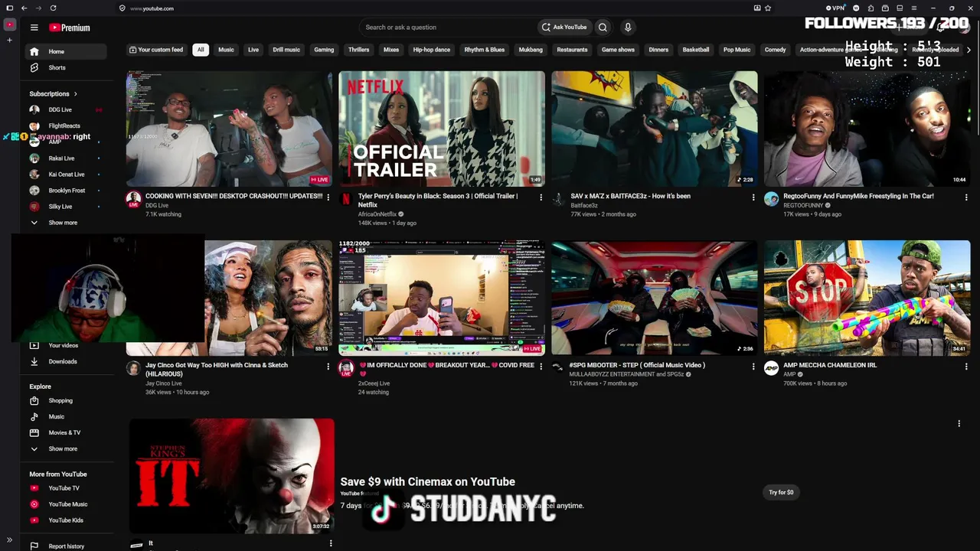This screenshot has height=551, width=980.
Task: Open the Subscriptions section header
Action: point(54,93)
